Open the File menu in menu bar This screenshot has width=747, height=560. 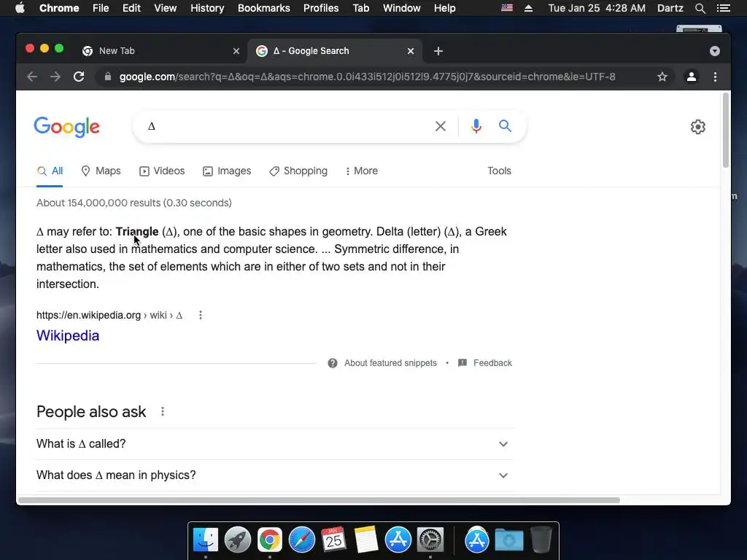tap(101, 8)
